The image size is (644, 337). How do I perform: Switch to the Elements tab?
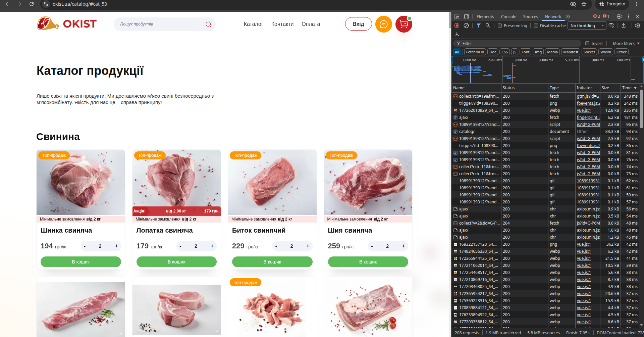(485, 16)
